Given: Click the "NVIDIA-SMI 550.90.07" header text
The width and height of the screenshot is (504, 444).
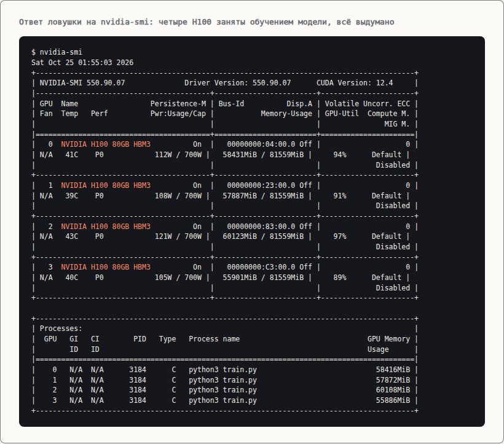Looking at the screenshot, I should pyautogui.click(x=82, y=83).
